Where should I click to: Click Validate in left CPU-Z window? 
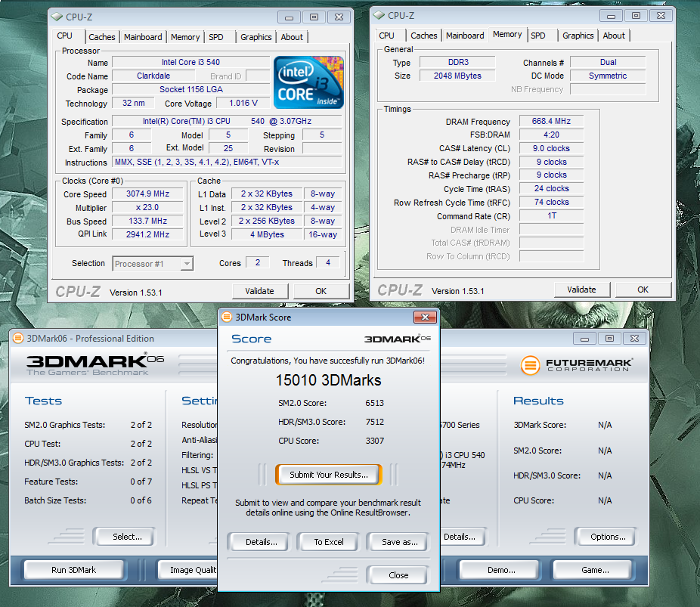260,291
